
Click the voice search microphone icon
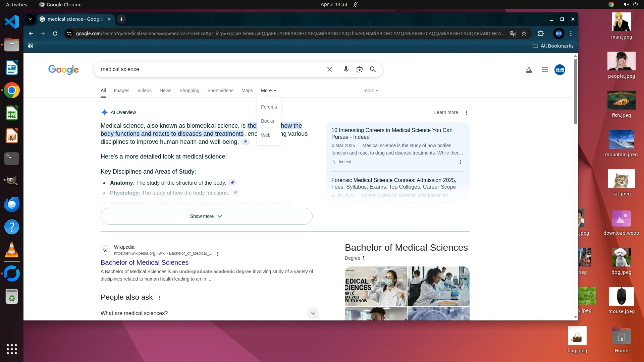(346, 69)
